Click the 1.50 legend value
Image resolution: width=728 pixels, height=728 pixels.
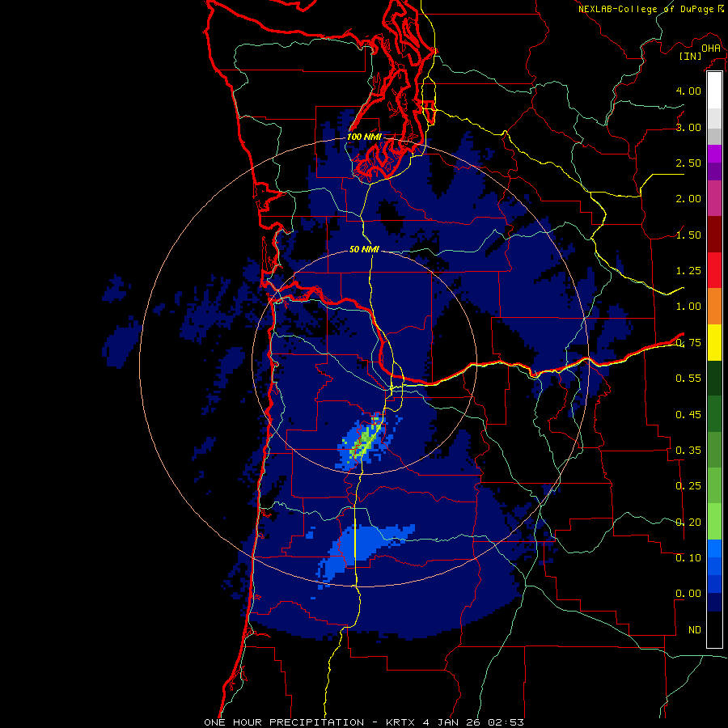688,235
